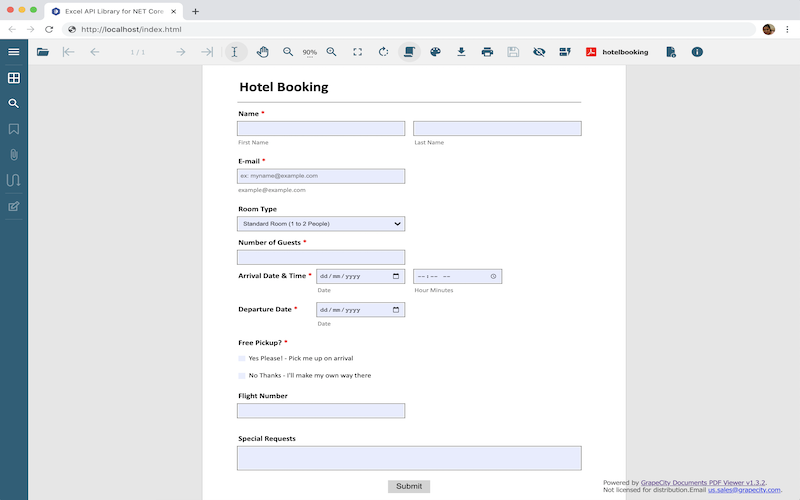The image size is (800, 500).
Task: Toggle the hamburger menu in toolbar
Action: (14, 52)
